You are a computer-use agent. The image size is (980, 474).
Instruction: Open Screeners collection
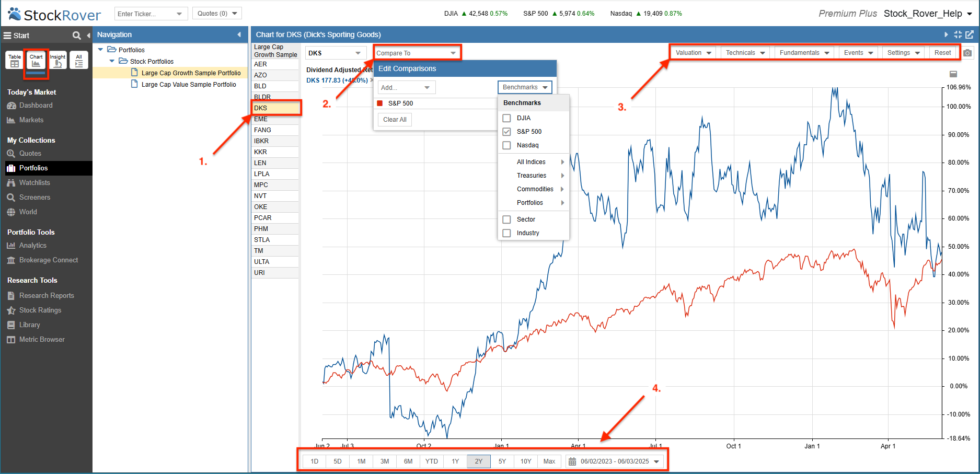tap(28, 198)
